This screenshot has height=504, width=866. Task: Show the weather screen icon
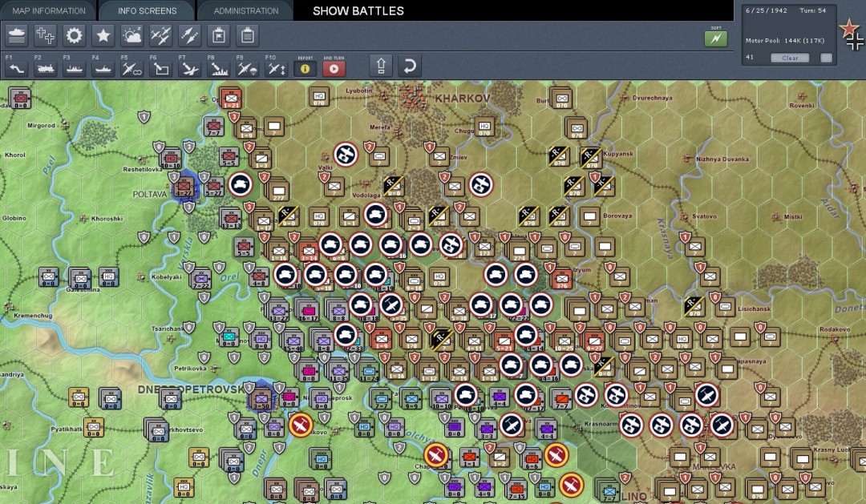132,35
